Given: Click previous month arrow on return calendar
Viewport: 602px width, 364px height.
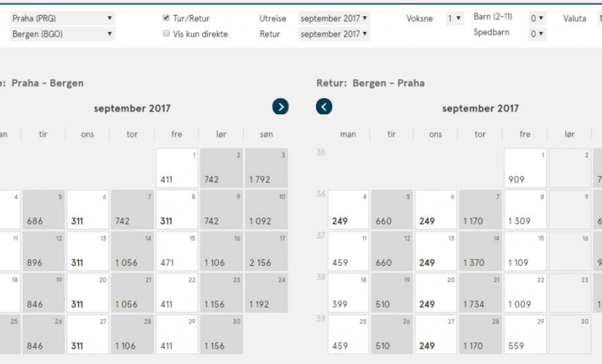Looking at the screenshot, I should [x=324, y=107].
